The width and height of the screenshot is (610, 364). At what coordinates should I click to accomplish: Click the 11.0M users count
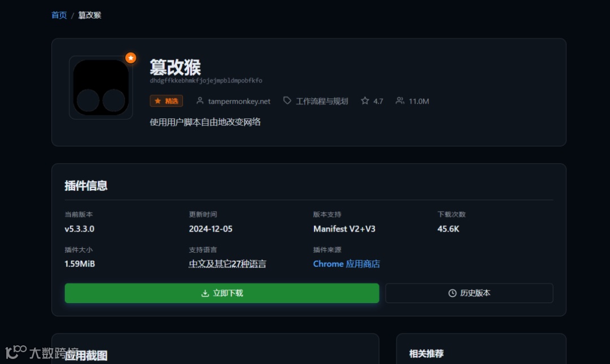[419, 101]
